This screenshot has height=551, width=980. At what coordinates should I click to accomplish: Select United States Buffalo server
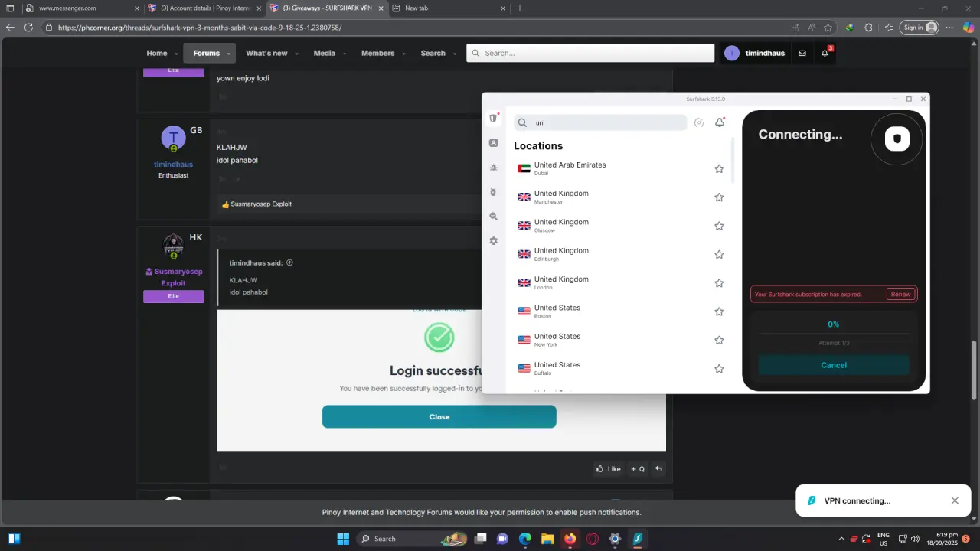click(620, 369)
